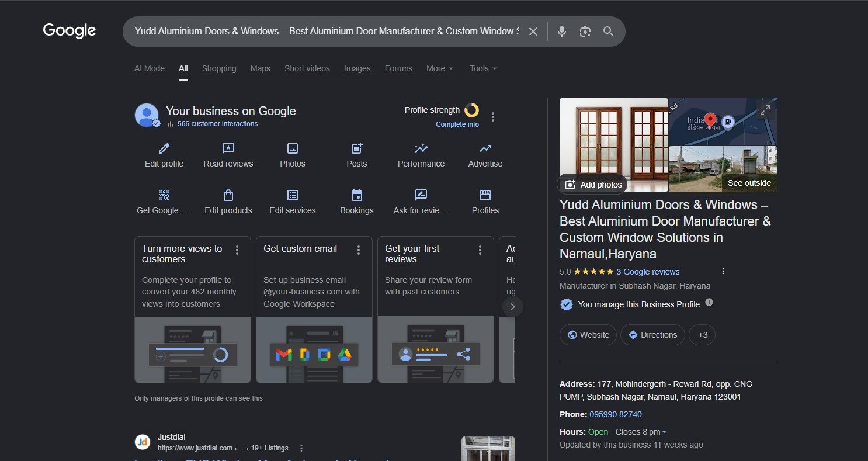The width and height of the screenshot is (868, 461).
Task: Open the Photos icon in business tools
Action: click(293, 148)
